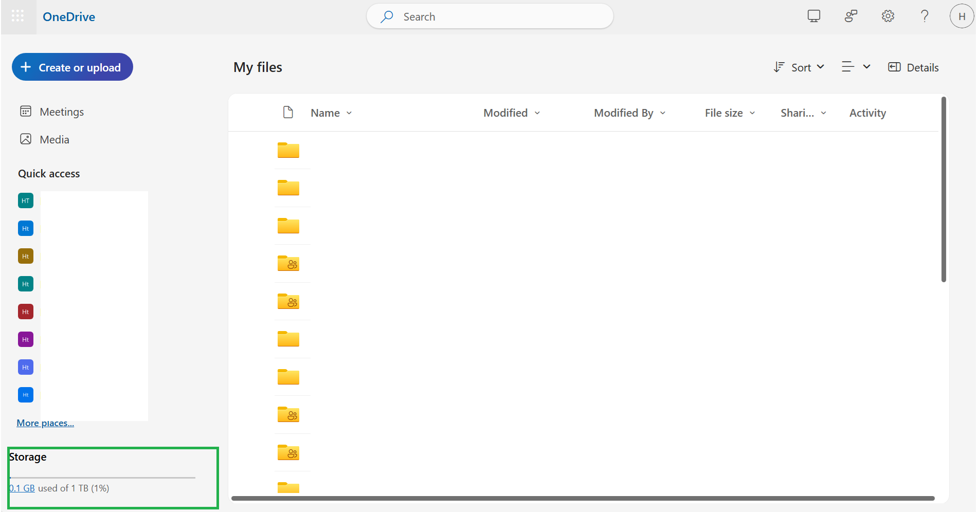Open the red Ht quick access tile
Viewport: 980px width, 512px height.
coord(26,312)
